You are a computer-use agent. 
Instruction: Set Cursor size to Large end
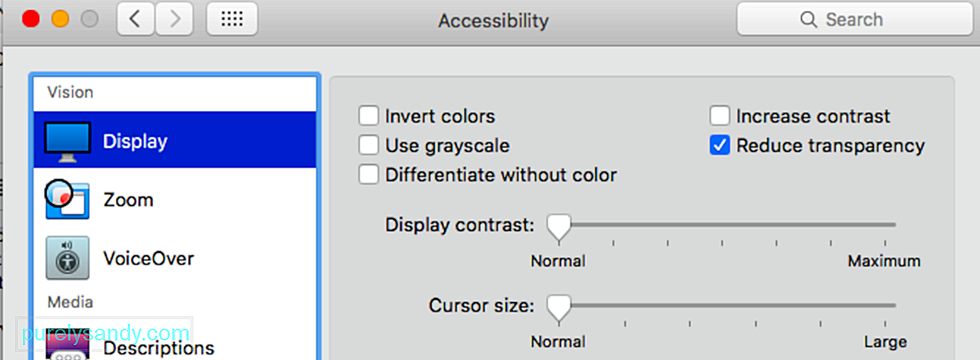click(x=894, y=305)
